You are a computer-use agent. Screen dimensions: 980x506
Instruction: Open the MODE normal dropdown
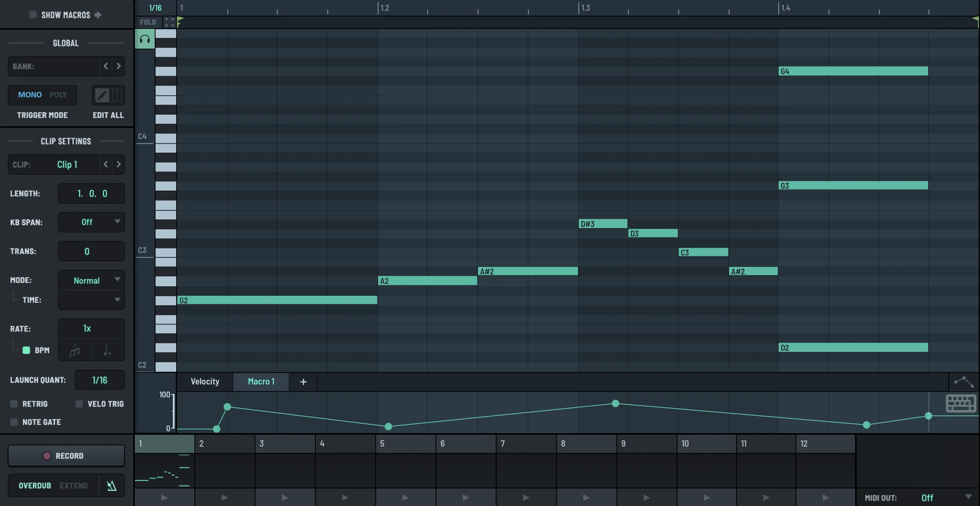coord(91,280)
